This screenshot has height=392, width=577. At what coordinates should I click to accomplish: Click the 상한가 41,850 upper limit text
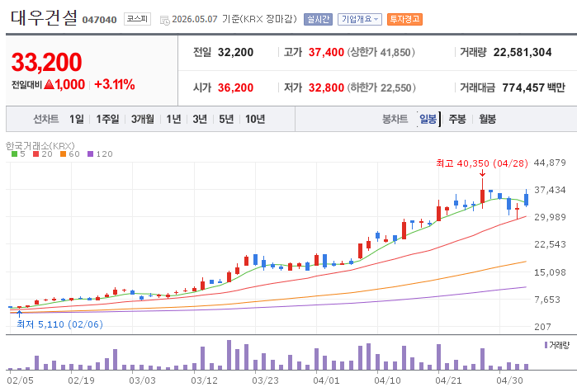tap(381, 52)
